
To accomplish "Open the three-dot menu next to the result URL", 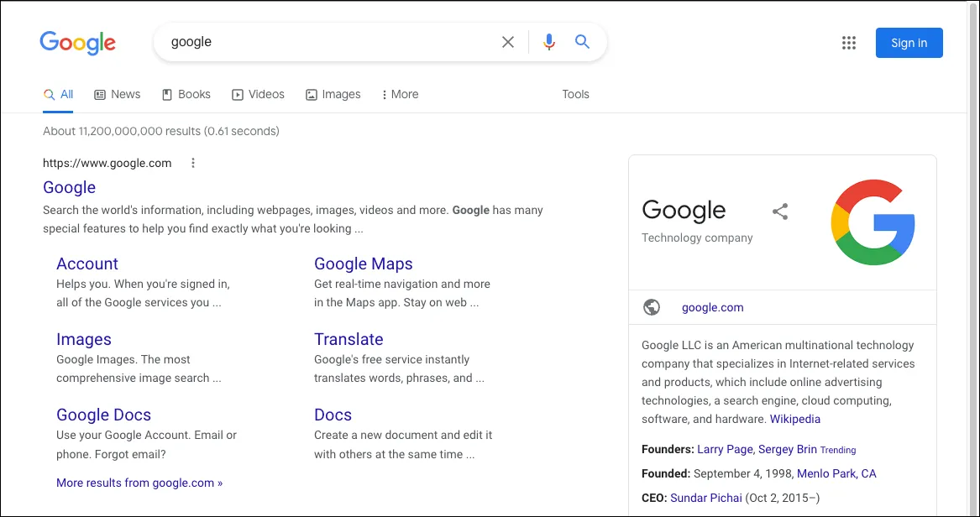I will coord(193,163).
